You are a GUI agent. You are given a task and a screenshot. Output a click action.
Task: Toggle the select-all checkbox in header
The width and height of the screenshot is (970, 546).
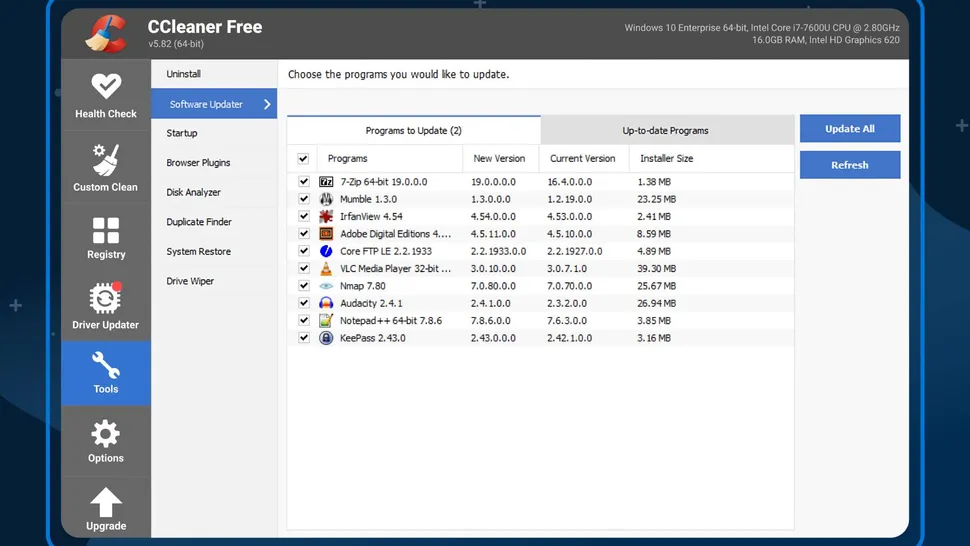(x=303, y=159)
